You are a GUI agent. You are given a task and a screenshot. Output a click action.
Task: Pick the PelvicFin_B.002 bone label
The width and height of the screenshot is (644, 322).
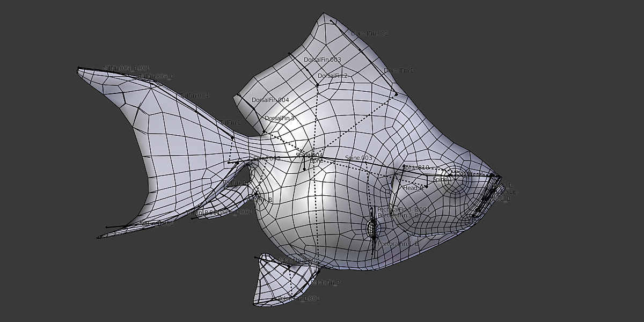[298, 260]
